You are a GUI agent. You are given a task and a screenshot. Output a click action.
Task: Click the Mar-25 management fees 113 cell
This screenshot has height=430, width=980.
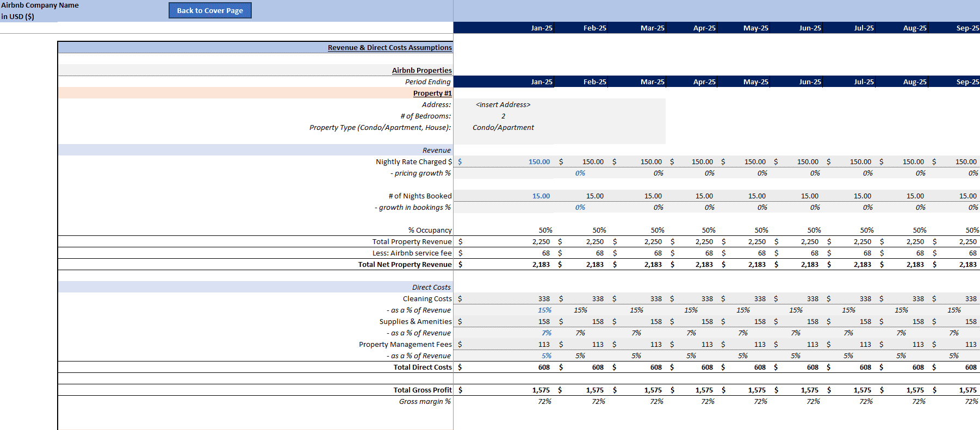coord(656,344)
